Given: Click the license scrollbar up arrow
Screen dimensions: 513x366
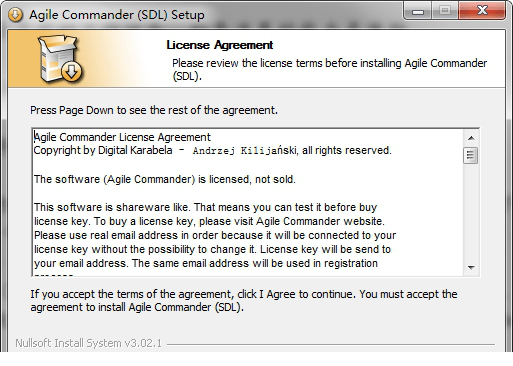Looking at the screenshot, I should pyautogui.click(x=471, y=138).
